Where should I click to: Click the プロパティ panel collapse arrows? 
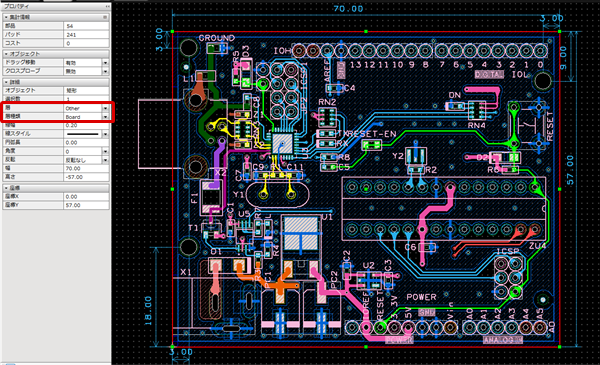107,7
